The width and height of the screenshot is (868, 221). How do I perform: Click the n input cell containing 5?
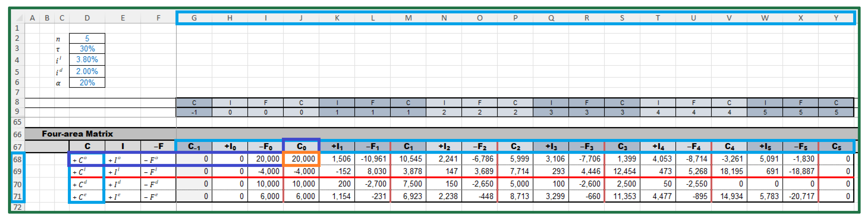pos(87,38)
